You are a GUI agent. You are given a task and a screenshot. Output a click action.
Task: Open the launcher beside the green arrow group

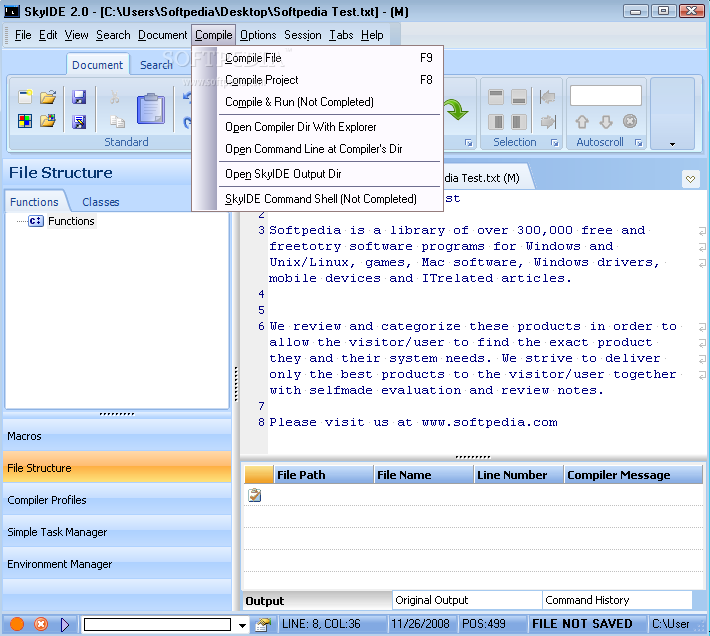point(469,143)
